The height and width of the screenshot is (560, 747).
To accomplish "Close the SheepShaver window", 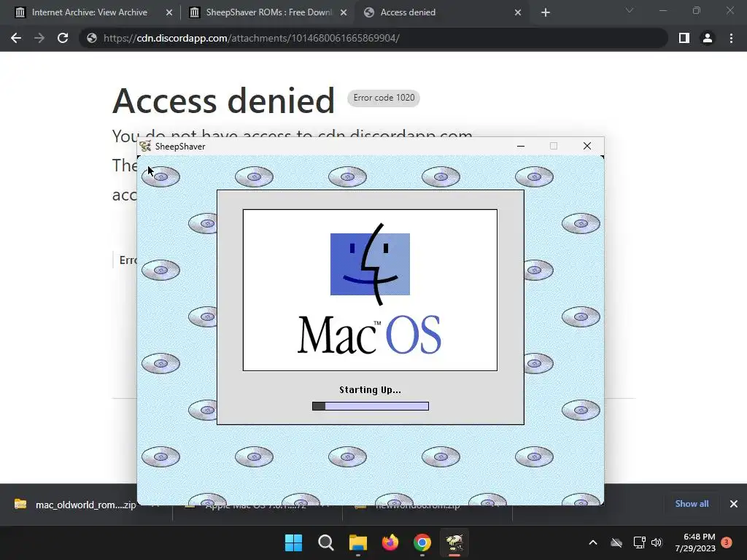I will coord(587,146).
